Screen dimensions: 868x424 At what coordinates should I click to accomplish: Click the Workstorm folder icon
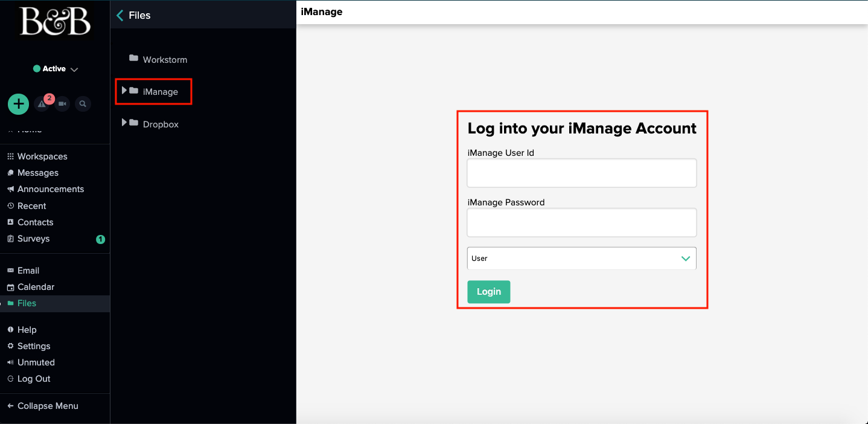[134, 59]
